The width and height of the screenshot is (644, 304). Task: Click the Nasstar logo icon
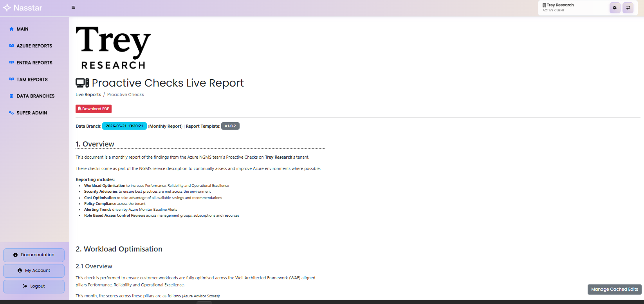click(x=7, y=8)
